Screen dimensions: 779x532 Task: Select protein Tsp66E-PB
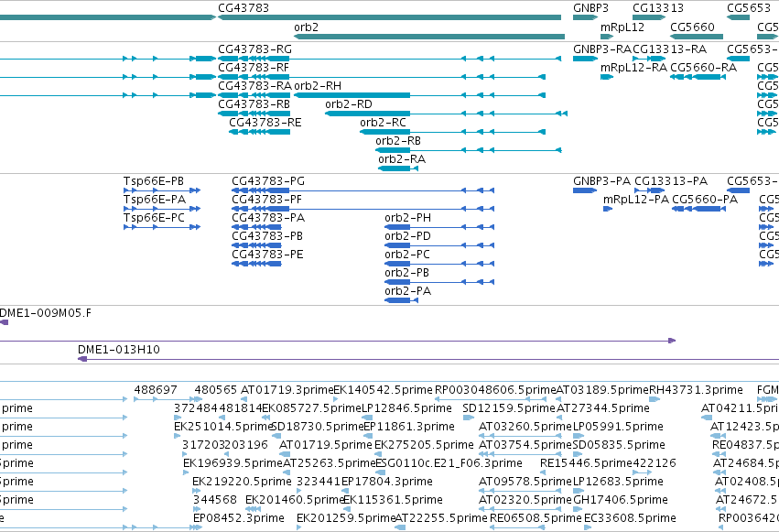tap(154, 181)
